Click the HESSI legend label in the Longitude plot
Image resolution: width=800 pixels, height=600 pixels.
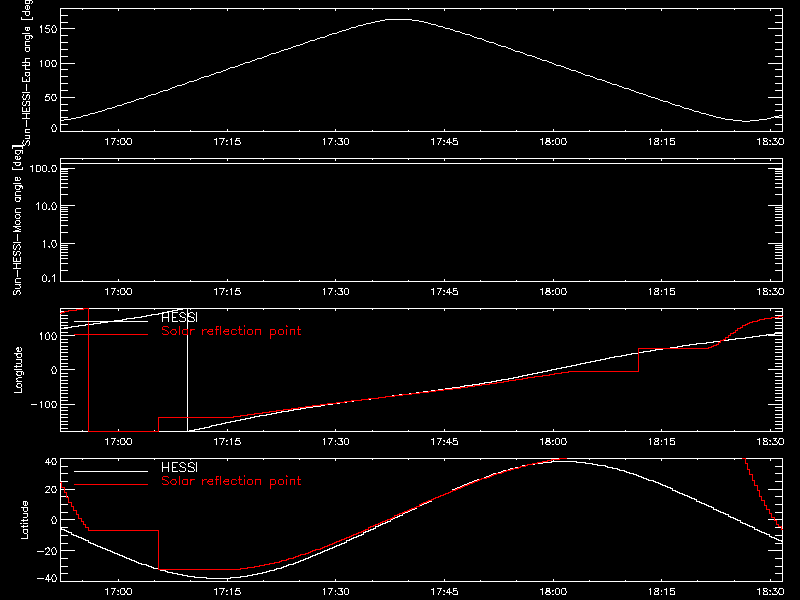(179, 317)
